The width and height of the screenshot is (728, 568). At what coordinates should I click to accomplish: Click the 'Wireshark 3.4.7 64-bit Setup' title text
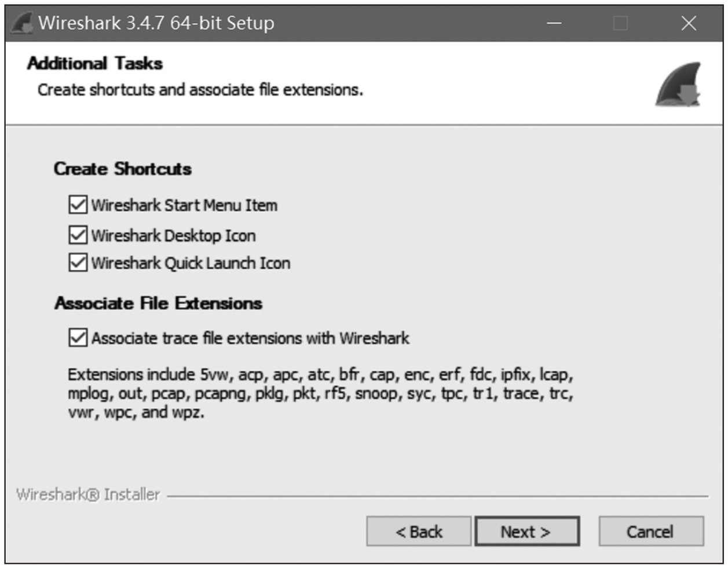156,23
